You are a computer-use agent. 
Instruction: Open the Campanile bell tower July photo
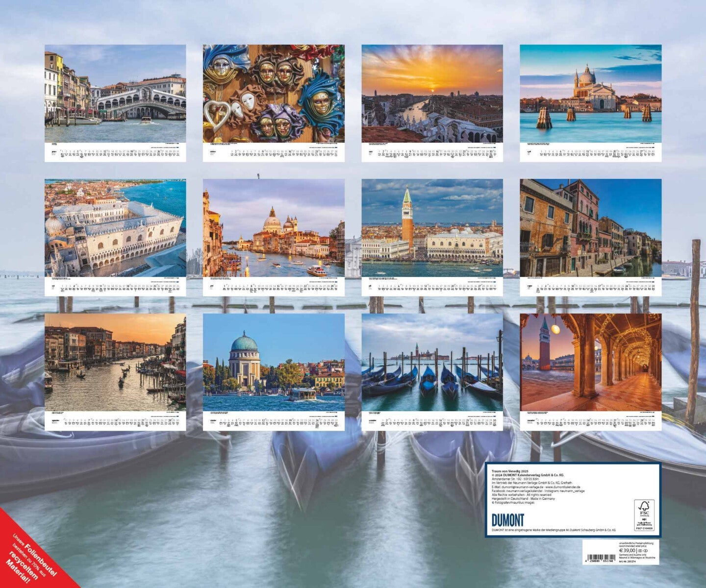click(x=430, y=228)
